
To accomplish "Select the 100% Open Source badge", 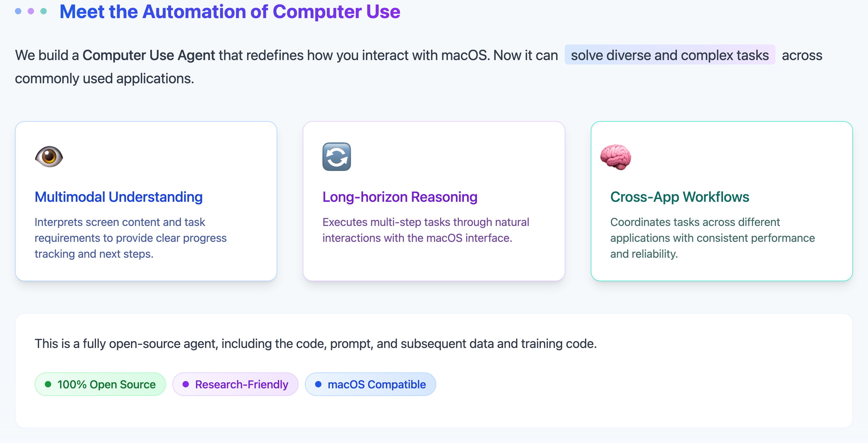I will point(100,384).
